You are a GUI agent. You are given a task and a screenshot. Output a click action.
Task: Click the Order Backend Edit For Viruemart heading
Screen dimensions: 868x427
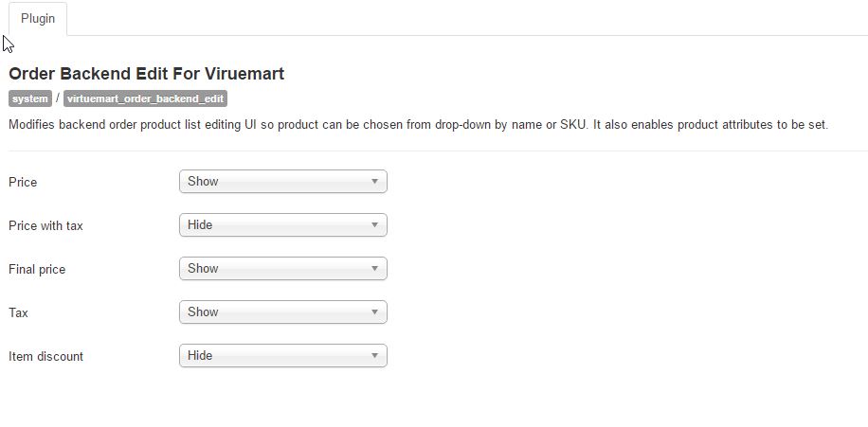click(x=146, y=74)
